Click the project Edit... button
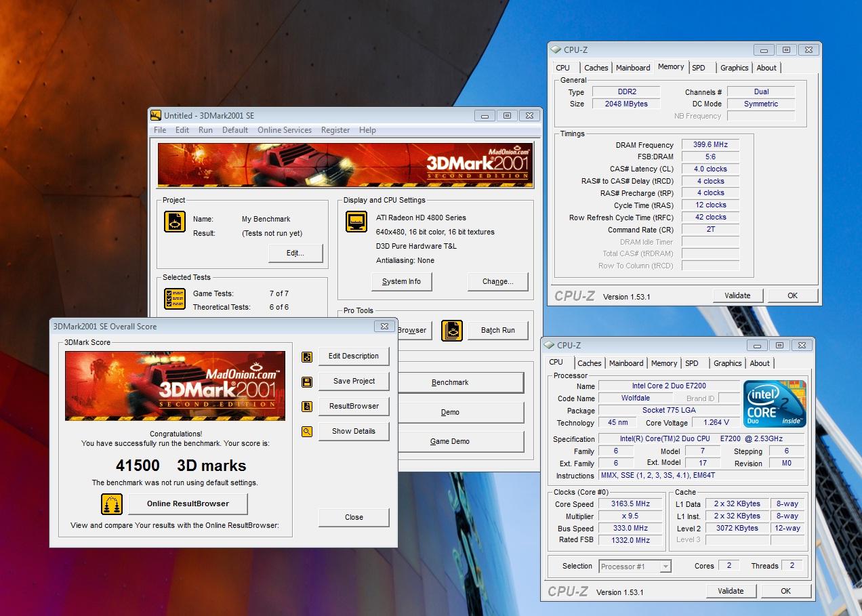This screenshot has height=616, width=862. point(295,253)
